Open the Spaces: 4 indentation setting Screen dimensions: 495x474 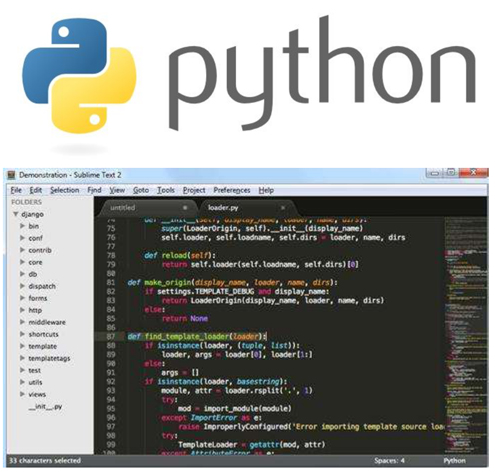[x=389, y=461]
